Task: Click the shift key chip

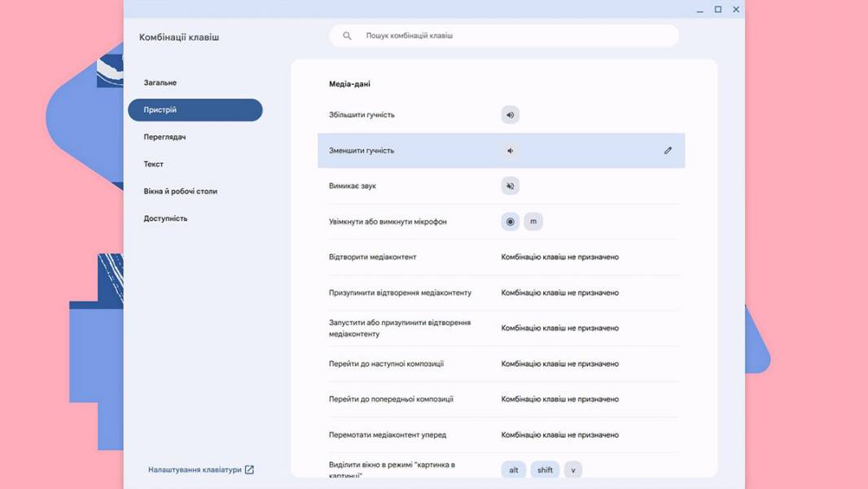Action: [545, 469]
